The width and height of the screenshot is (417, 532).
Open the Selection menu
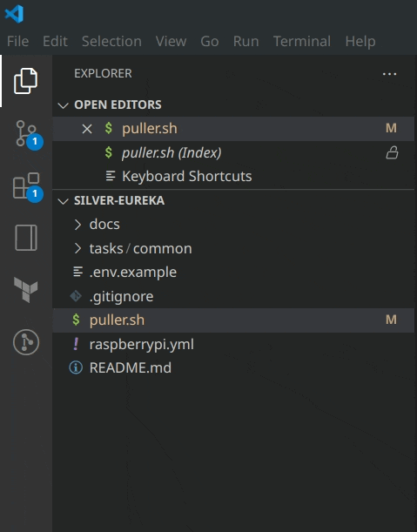111,42
